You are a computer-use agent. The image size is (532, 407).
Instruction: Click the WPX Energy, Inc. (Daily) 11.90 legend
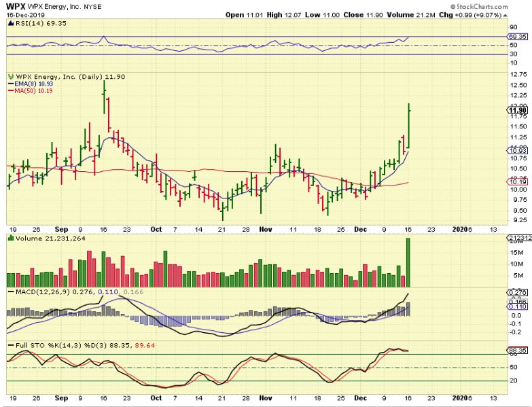71,77
